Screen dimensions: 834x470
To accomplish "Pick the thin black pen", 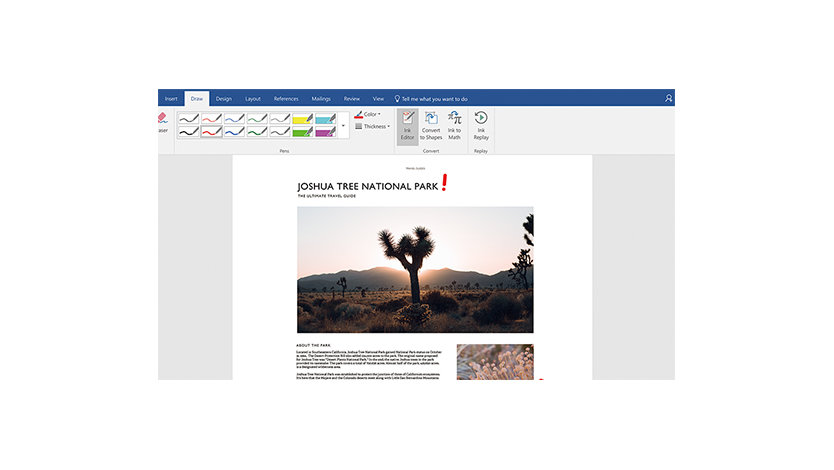I will pos(188,118).
